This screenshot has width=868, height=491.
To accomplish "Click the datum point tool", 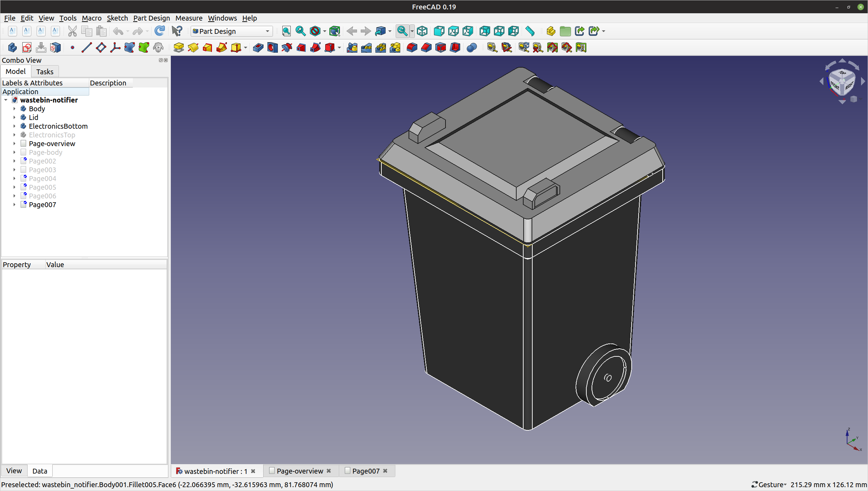I will coord(72,47).
